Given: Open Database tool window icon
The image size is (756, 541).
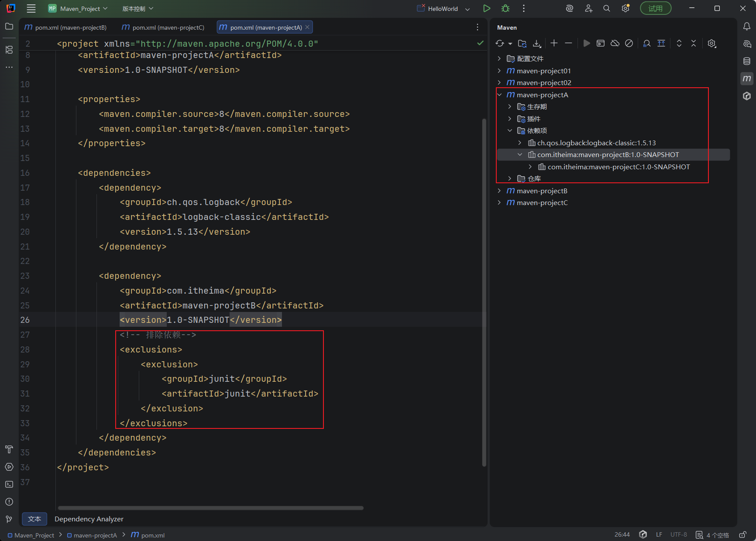Looking at the screenshot, I should click(x=747, y=61).
